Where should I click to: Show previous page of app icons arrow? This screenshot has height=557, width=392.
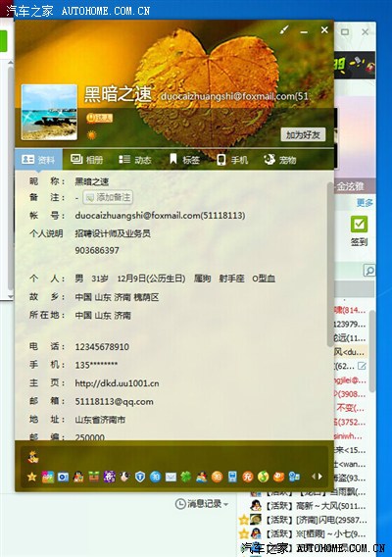coord(314,477)
